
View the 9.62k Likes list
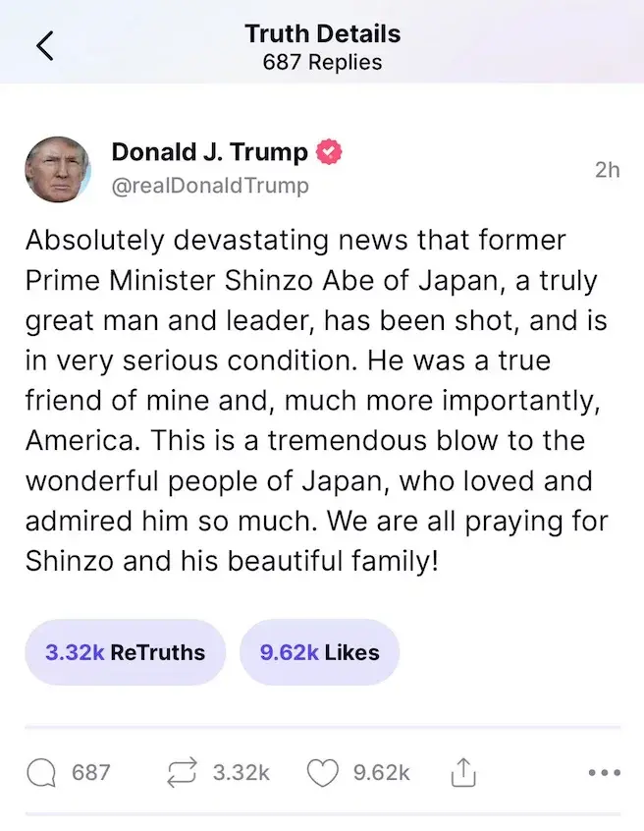[x=319, y=652]
